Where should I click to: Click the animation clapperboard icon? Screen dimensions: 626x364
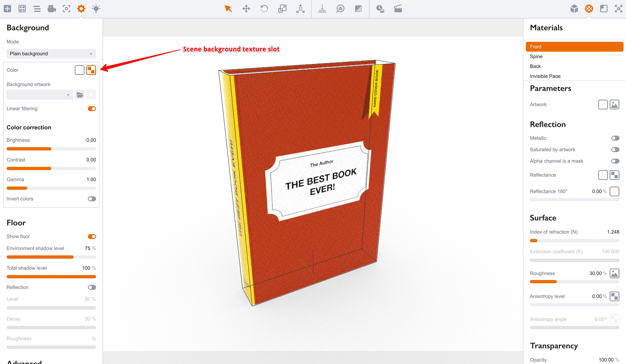(398, 9)
